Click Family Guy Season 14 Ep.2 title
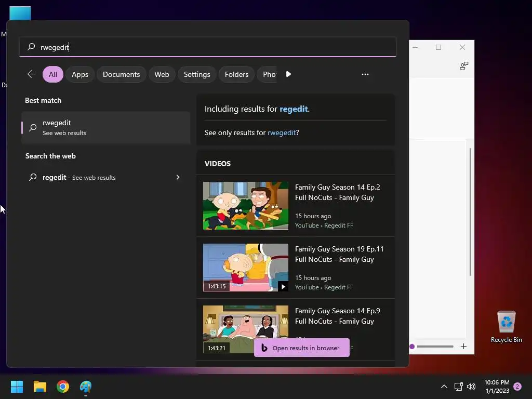 click(337, 192)
